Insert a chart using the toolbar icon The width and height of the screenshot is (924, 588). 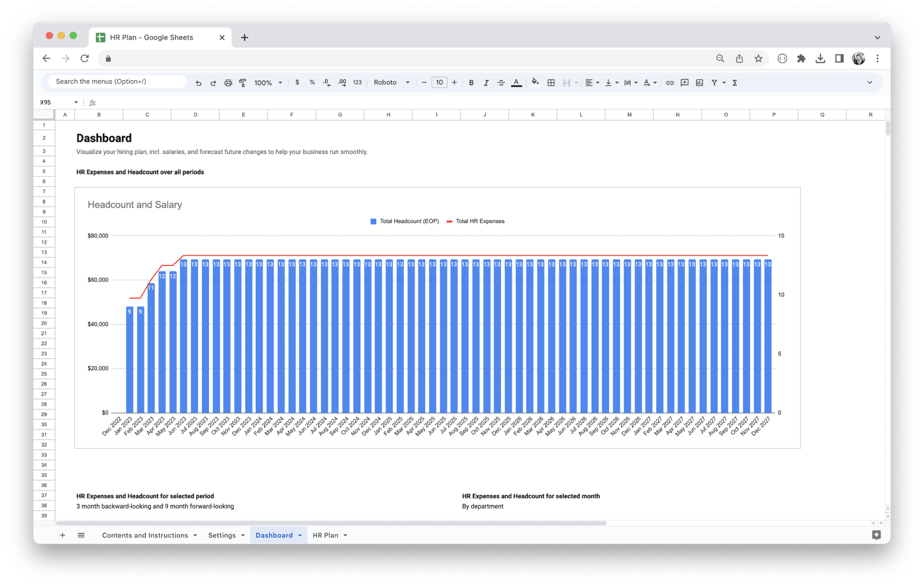pos(699,82)
